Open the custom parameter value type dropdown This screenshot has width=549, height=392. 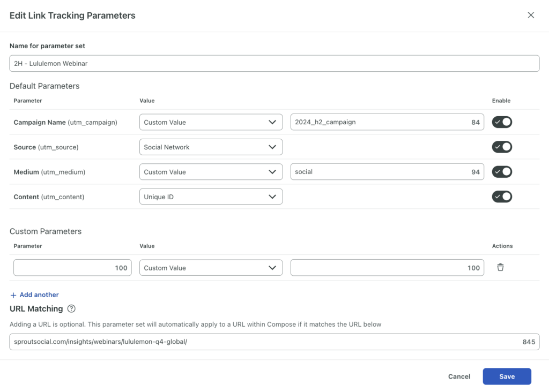(x=211, y=267)
